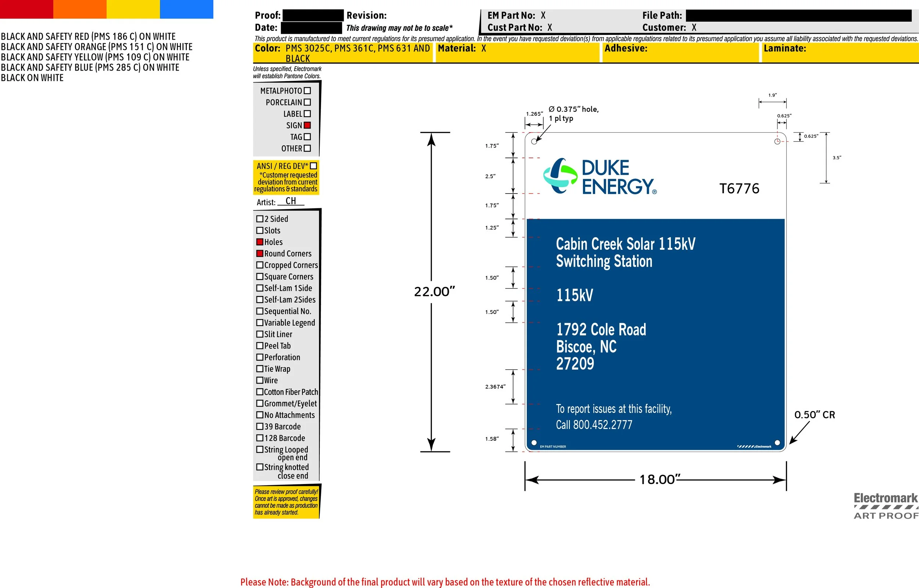Click the top-right mounting hole crosshair
Screen dimensions: 919x588
(777, 142)
